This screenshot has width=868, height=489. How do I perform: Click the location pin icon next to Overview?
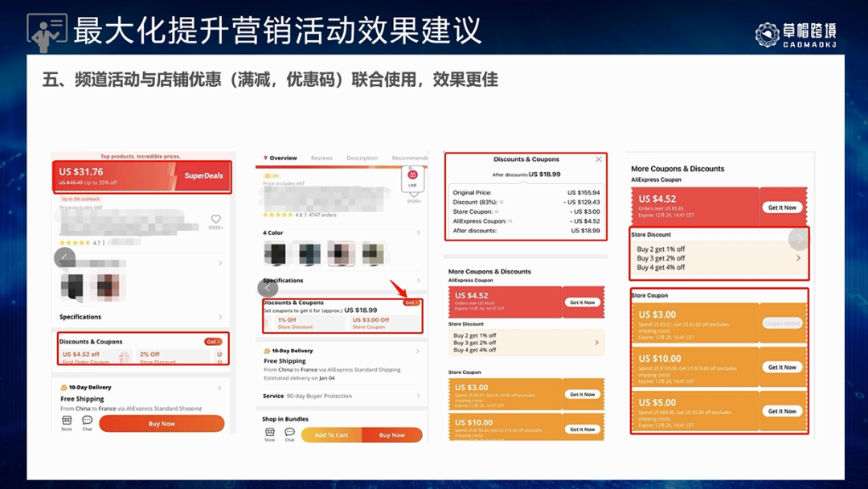click(266, 158)
